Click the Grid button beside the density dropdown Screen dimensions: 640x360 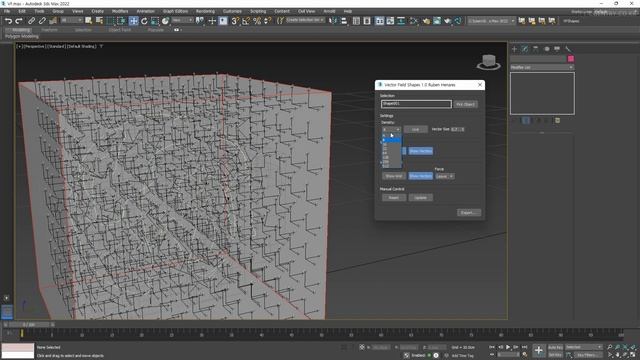pos(416,129)
